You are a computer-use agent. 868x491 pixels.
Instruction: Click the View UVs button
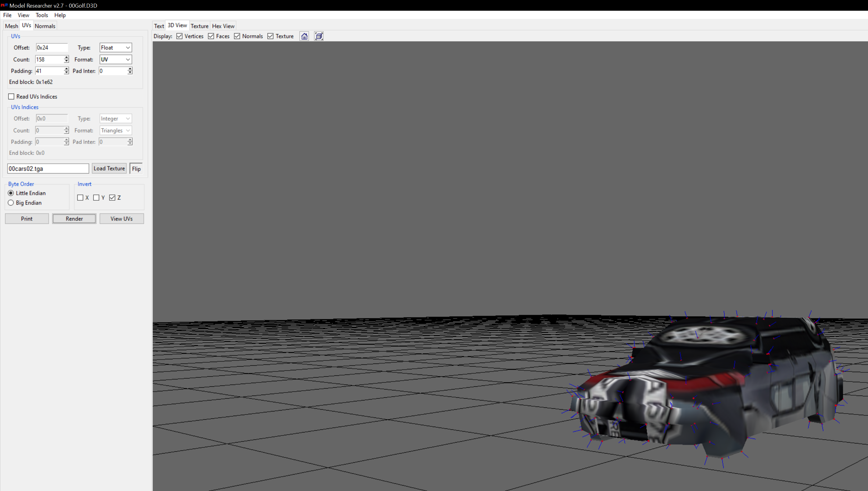click(122, 219)
